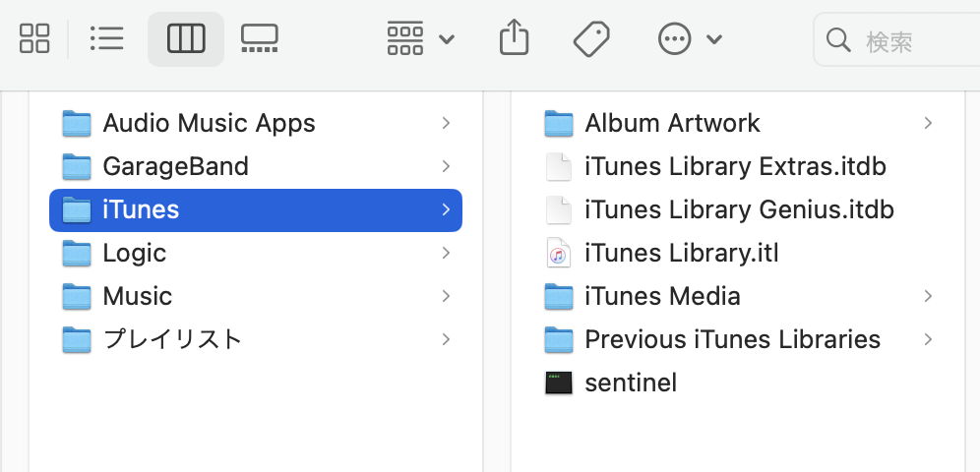Select iTunes Library Extras.itdb file
This screenshot has width=980, height=472.
[x=735, y=166]
